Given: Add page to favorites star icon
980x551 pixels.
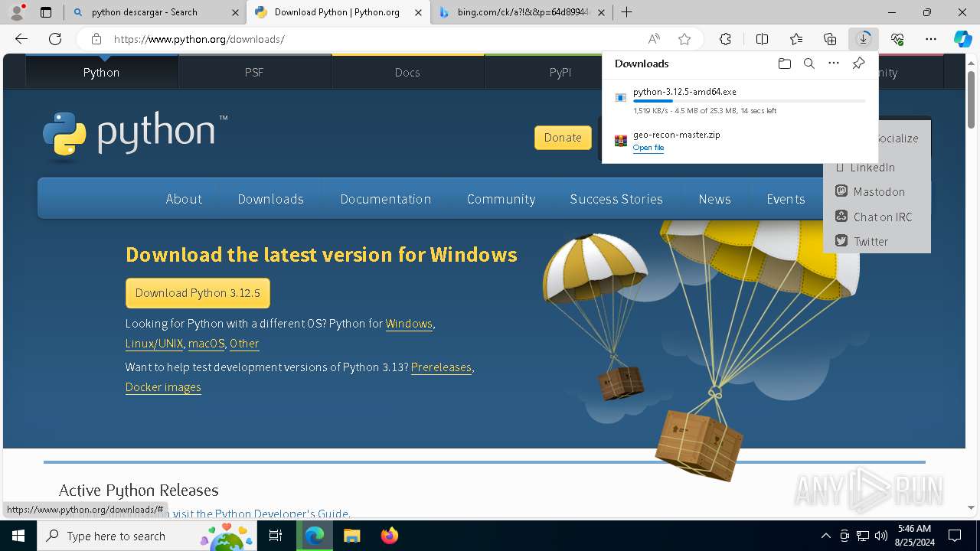Looking at the screenshot, I should pos(684,39).
